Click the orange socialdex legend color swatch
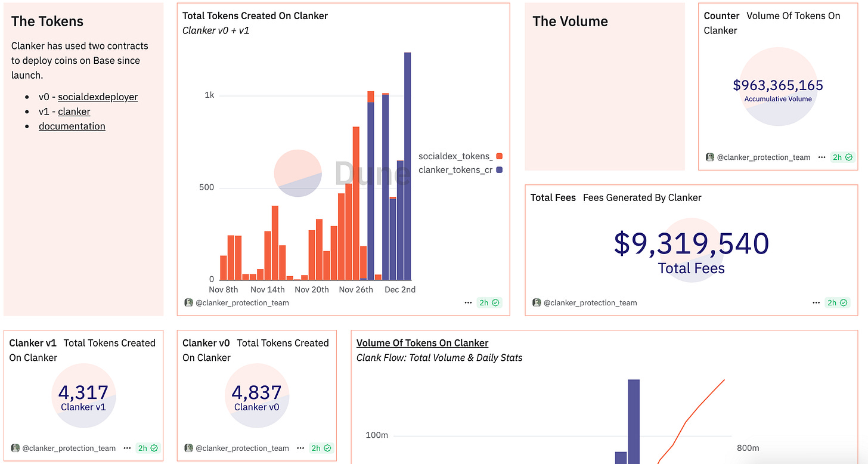The height and width of the screenshot is (464, 868). (x=500, y=156)
